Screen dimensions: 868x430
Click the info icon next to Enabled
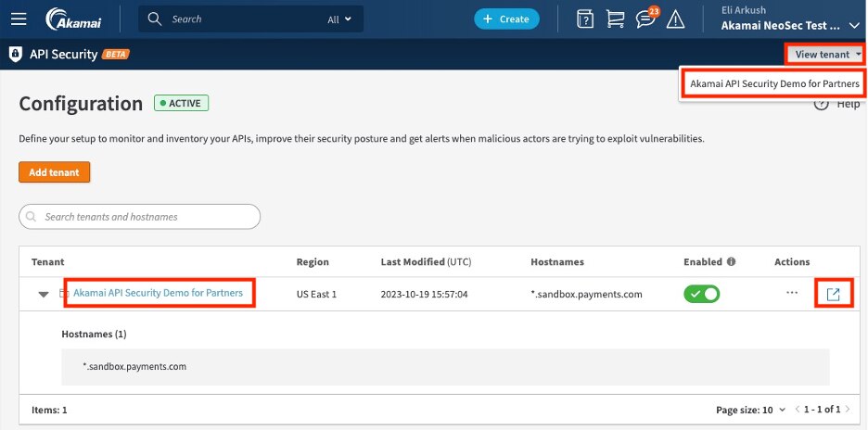[x=732, y=261]
